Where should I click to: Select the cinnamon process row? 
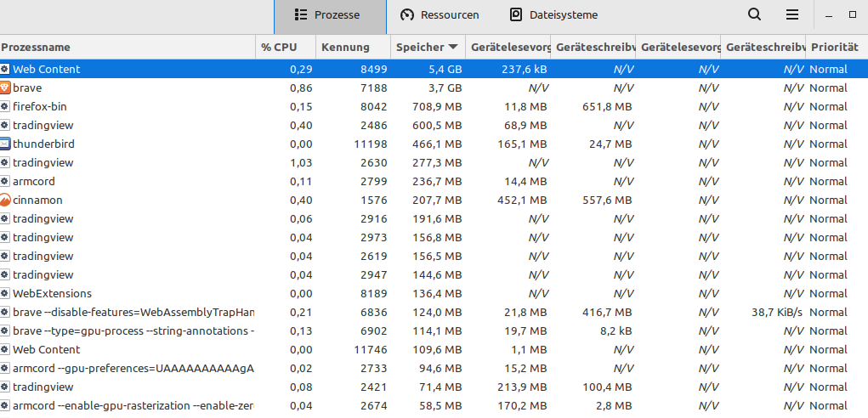[x=434, y=201]
